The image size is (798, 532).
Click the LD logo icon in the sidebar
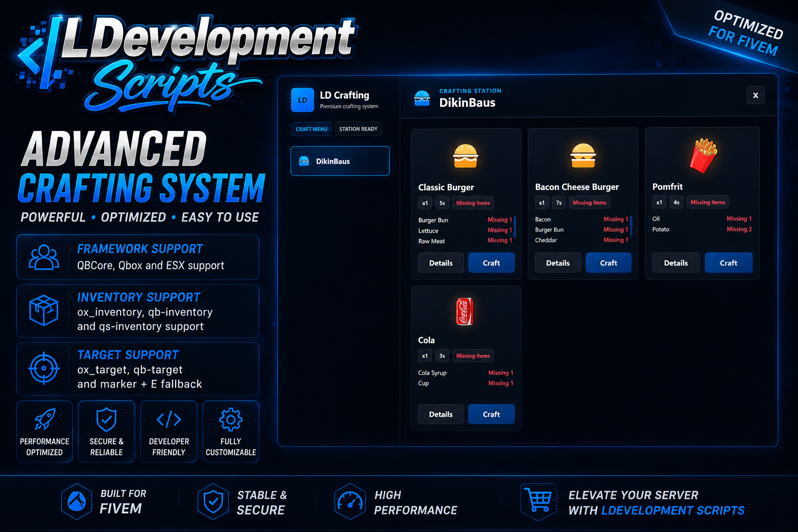tap(302, 100)
